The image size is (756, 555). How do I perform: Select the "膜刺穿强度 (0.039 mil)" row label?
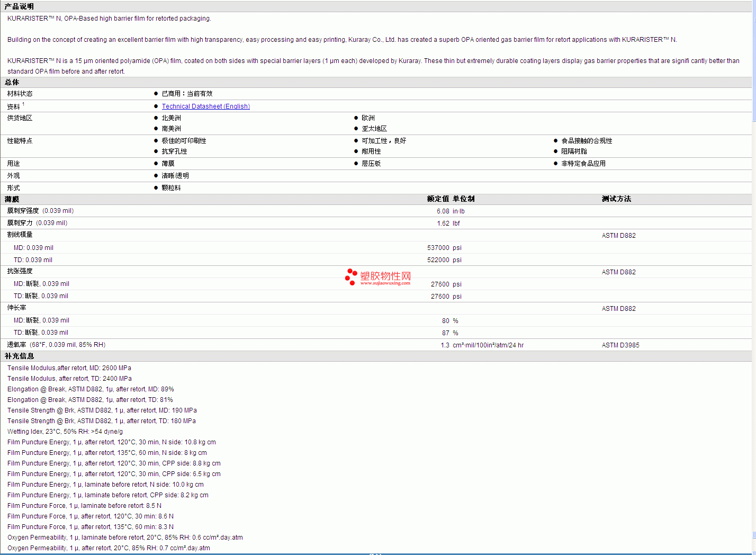(40, 211)
